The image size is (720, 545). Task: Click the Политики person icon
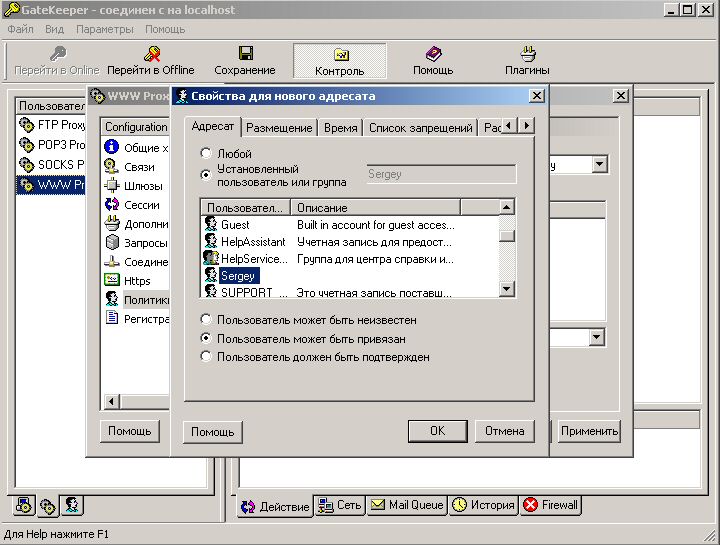112,299
